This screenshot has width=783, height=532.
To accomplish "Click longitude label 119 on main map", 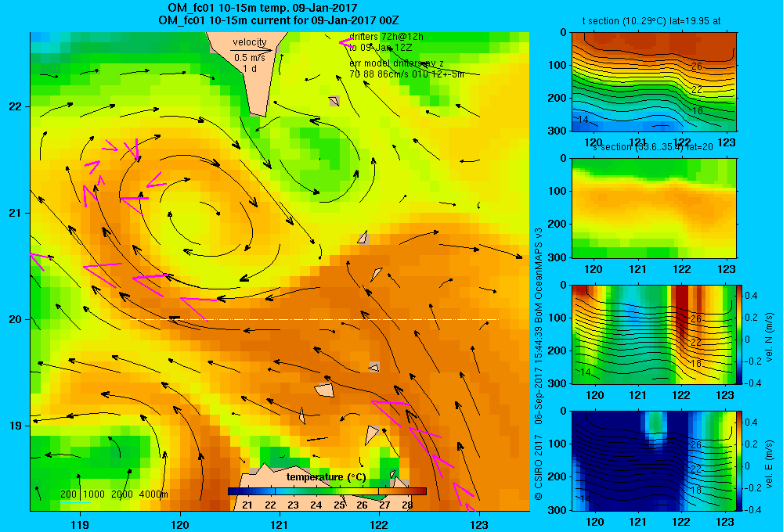I will 80,524.
